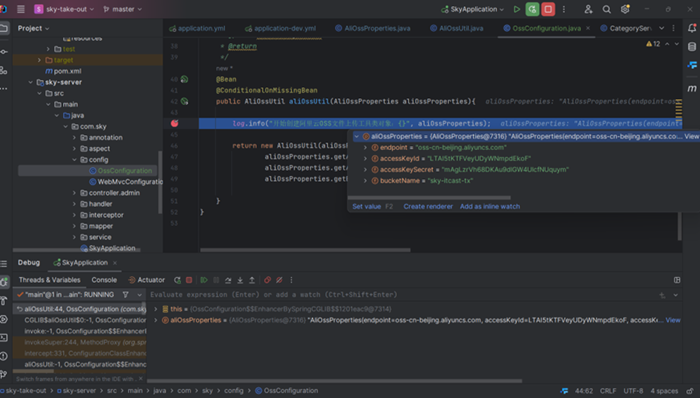Collapse the config package

[x=75, y=160]
